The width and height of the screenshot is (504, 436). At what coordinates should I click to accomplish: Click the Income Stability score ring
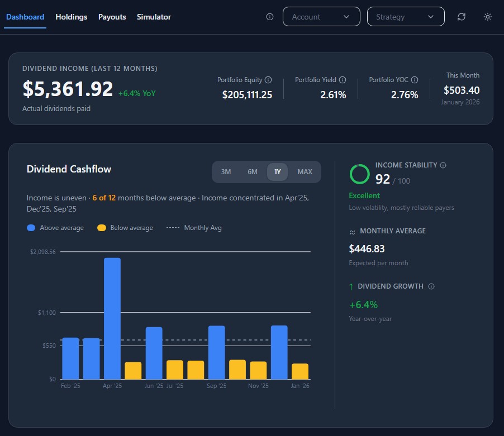[x=359, y=174]
